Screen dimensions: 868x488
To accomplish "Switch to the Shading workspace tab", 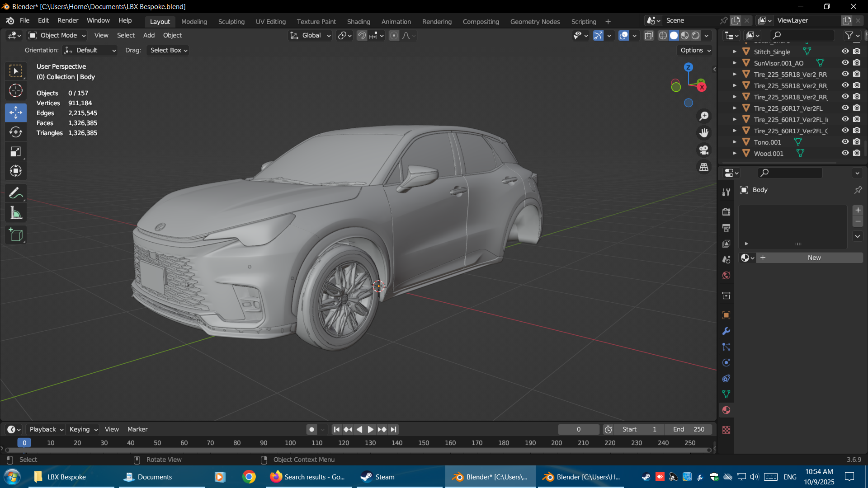I will coord(358,21).
